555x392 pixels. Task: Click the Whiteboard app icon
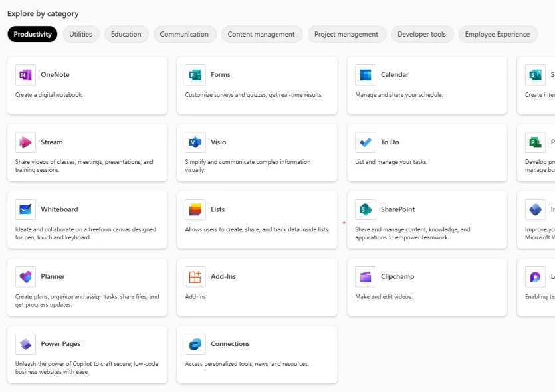click(25, 209)
